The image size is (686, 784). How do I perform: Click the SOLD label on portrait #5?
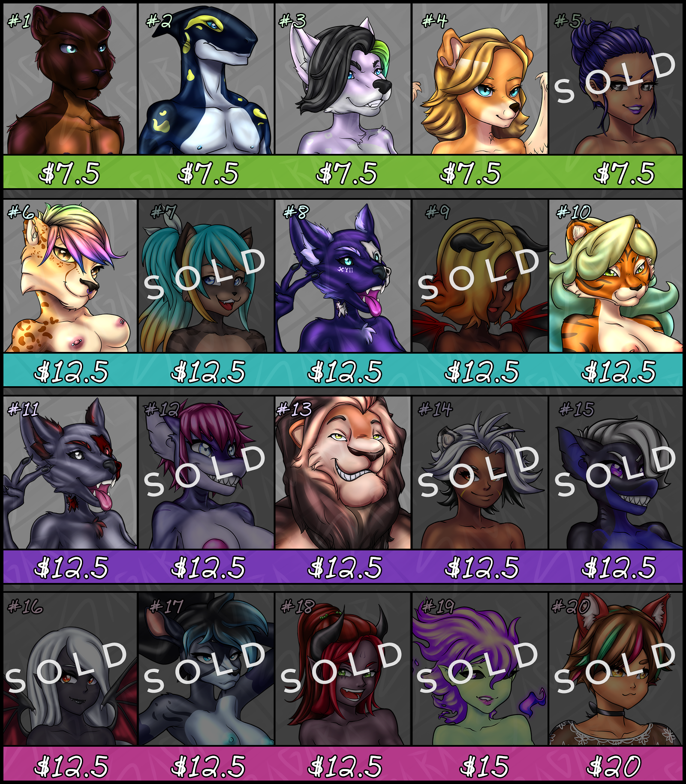615,78
